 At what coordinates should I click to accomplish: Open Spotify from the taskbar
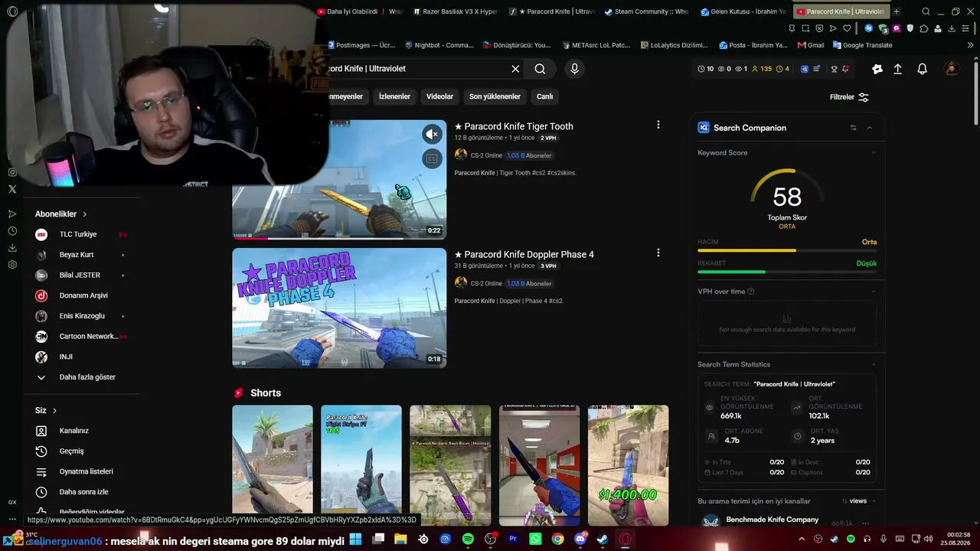click(x=468, y=540)
